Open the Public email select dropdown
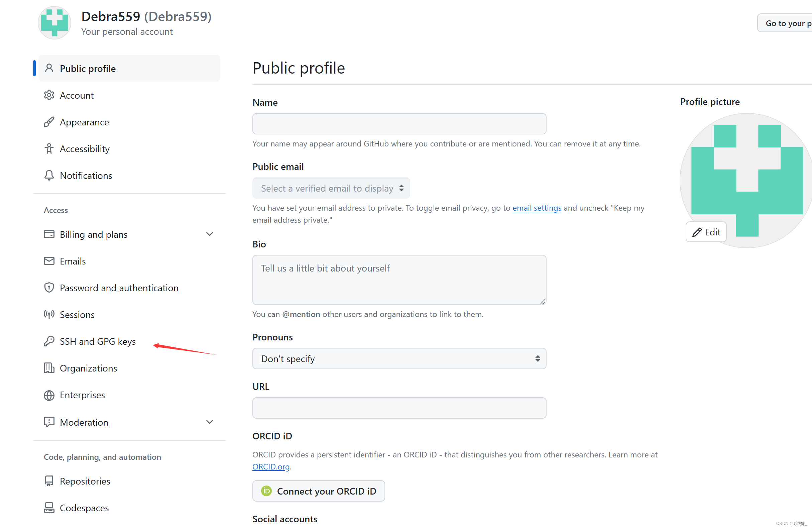 [331, 188]
